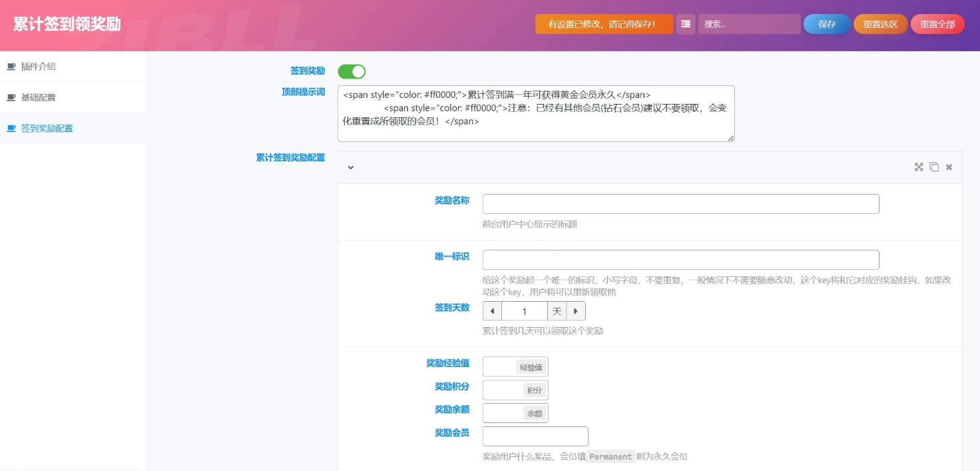The image size is (980, 471).
Task: Click the cup icon beside 签到奖励配置
Action: (x=11, y=129)
